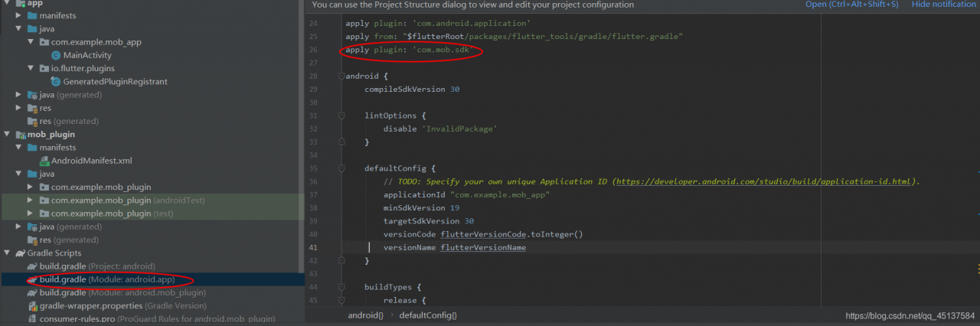The image size is (980, 326).
Task: Open the developer.android.com application-id URL
Action: pyautogui.click(x=765, y=182)
